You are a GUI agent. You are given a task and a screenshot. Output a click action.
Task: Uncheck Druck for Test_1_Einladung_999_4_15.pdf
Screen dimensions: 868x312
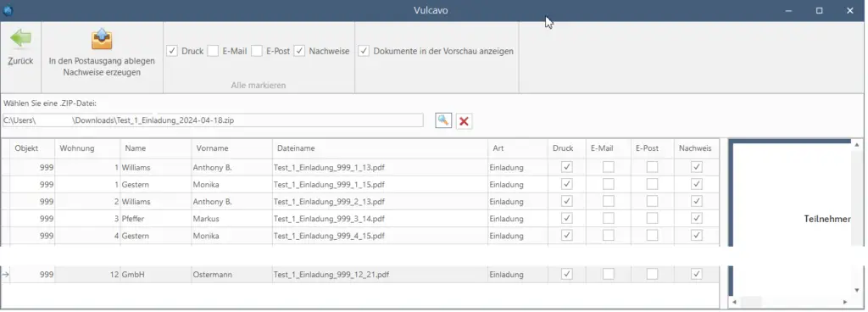pyautogui.click(x=566, y=236)
